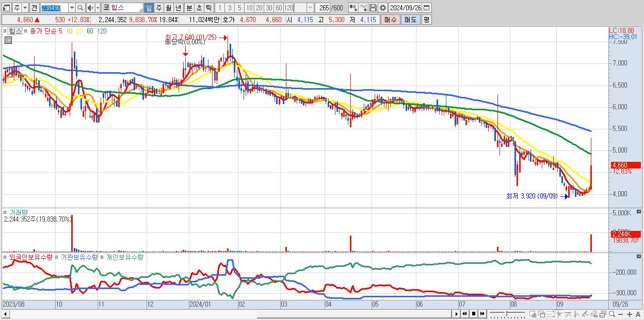The height and width of the screenshot is (320, 644).
Task: Click the 매수 buy button
Action: (x=390, y=20)
